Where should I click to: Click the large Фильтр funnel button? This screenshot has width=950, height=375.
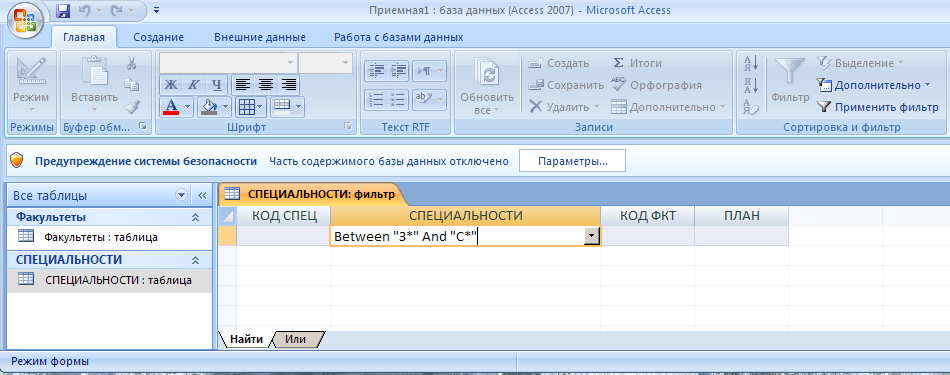(x=790, y=80)
